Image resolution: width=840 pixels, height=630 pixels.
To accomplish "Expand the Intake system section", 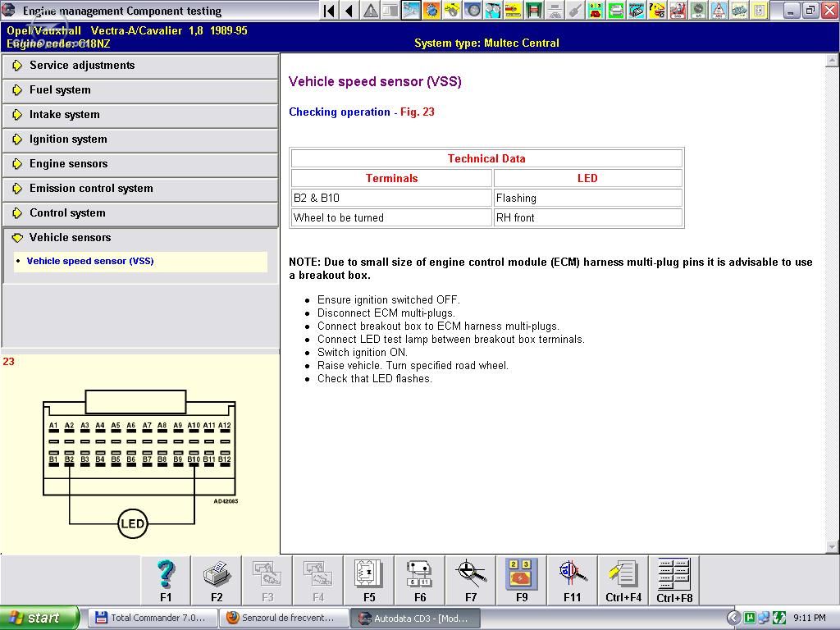I will (140, 115).
